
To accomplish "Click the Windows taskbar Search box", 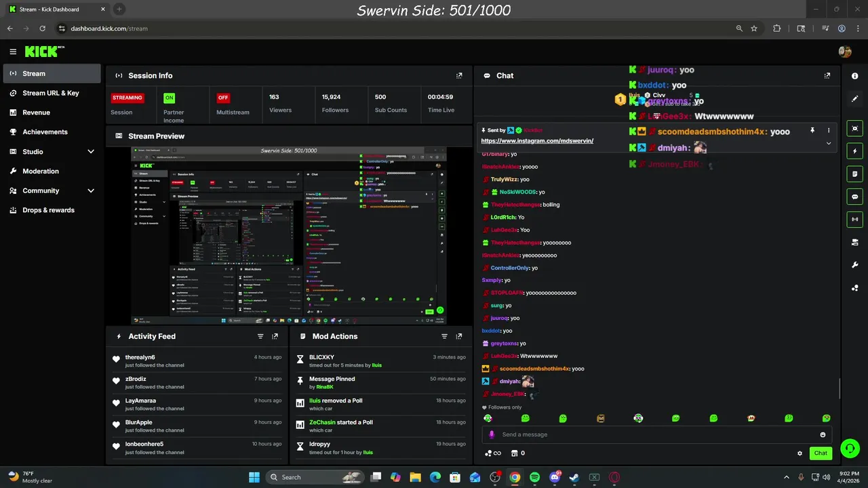I will 316,477.
